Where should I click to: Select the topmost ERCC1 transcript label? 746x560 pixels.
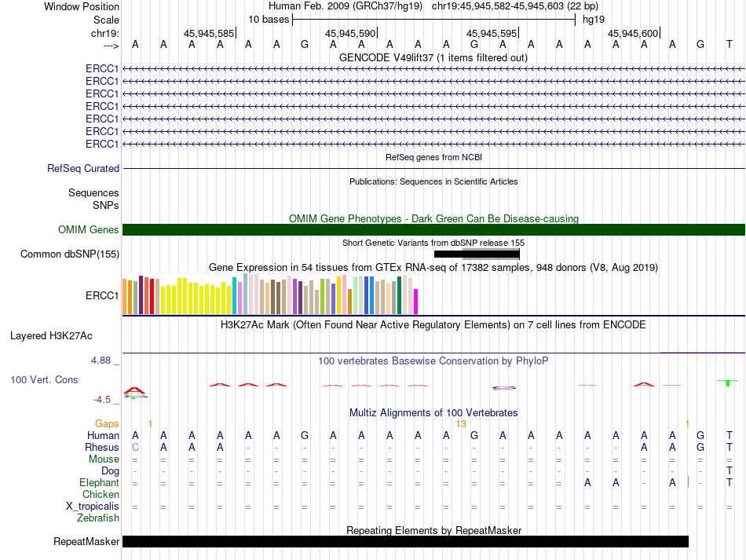tap(102, 68)
